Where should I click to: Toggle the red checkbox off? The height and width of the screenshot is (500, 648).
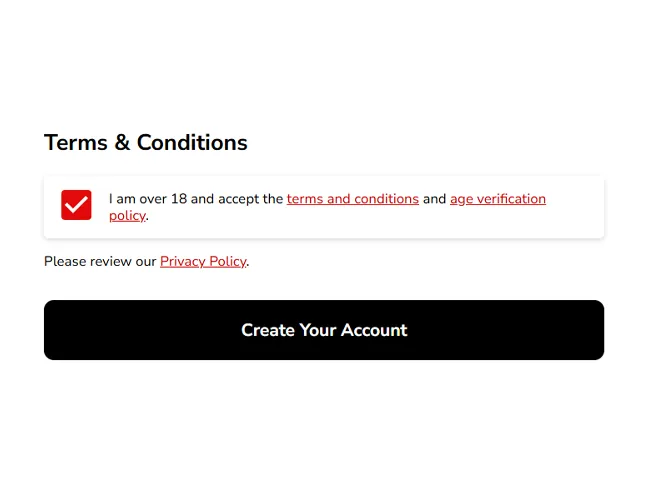(76, 205)
